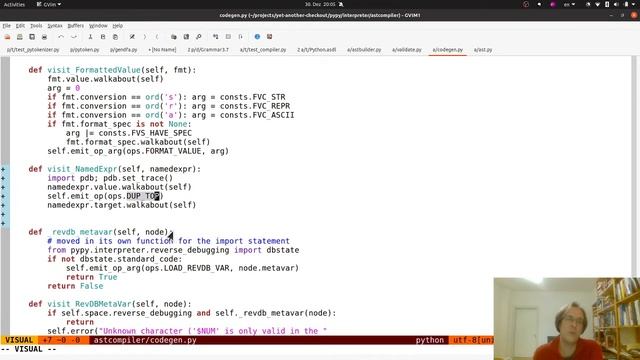
Task: Click the Save current file toolbar icon
Action: pyautogui.click(x=20, y=37)
